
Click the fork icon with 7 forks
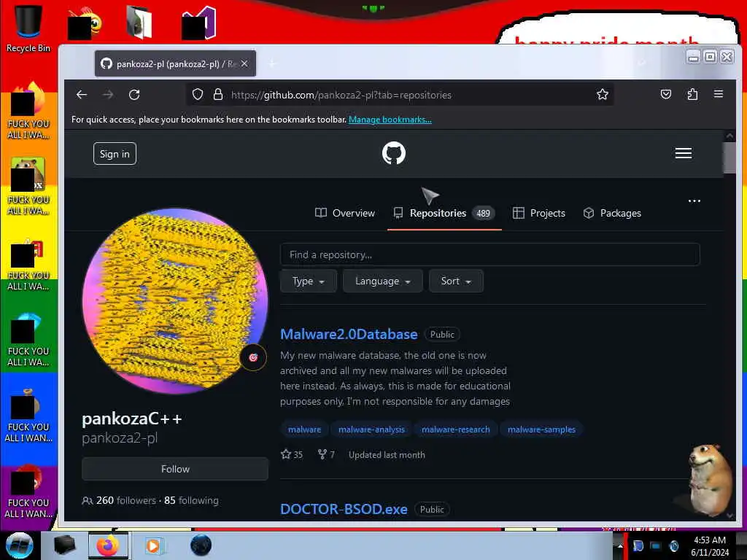pos(322,454)
